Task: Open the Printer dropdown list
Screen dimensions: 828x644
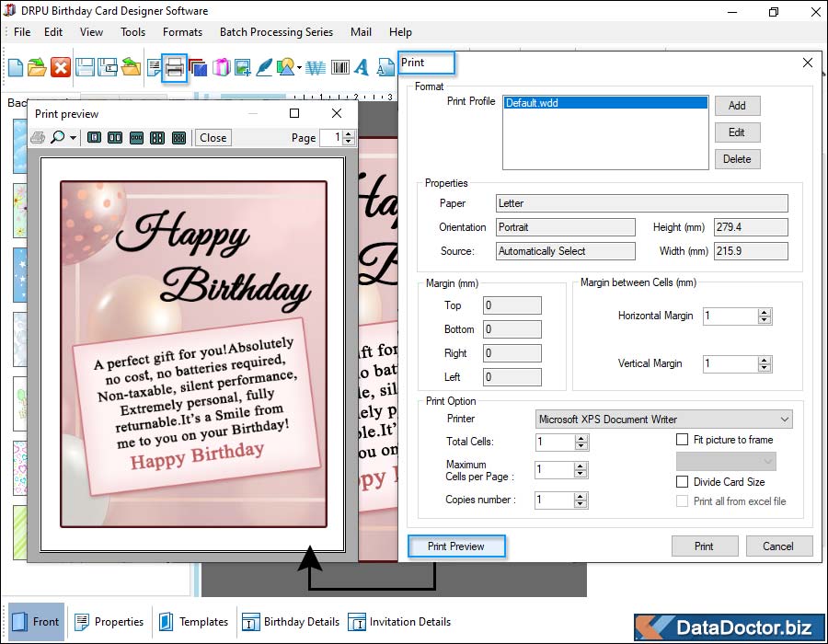Action: (x=785, y=420)
